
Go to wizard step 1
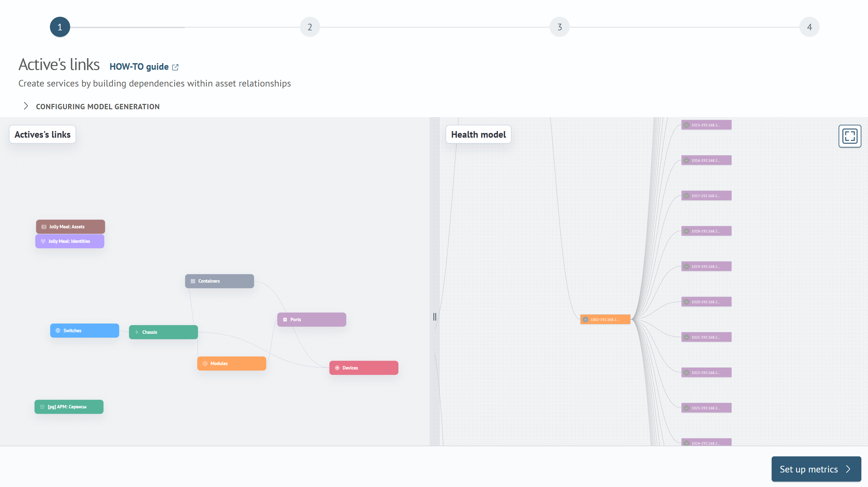pyautogui.click(x=60, y=27)
